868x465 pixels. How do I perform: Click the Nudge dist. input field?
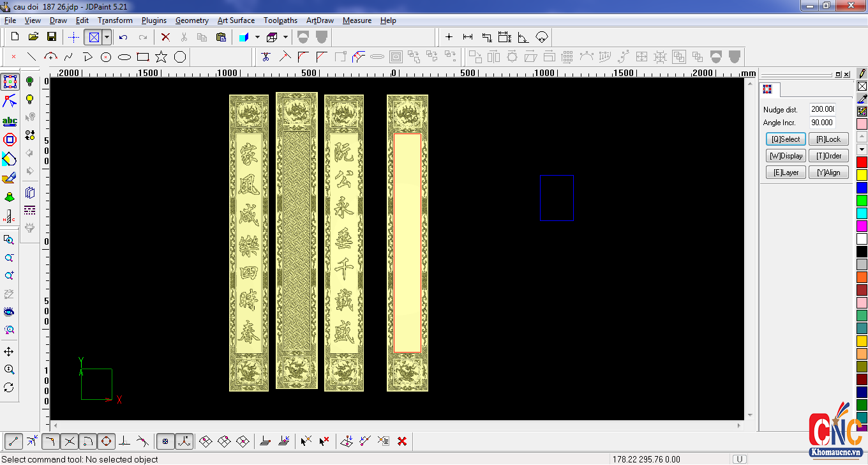coord(822,109)
